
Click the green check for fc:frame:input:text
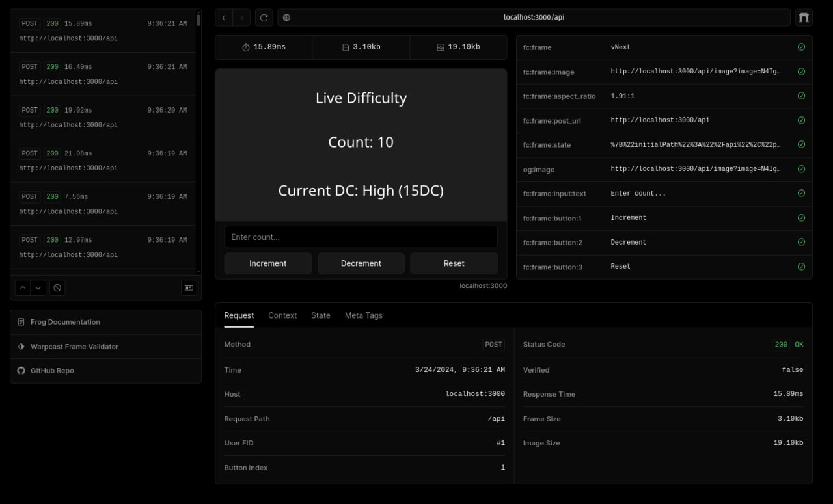pos(801,193)
